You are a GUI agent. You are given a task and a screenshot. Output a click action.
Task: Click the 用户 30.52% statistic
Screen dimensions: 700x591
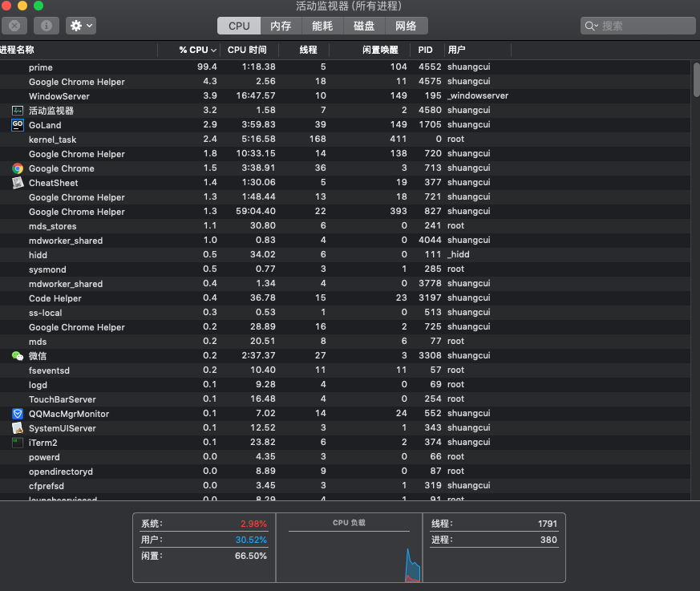204,540
